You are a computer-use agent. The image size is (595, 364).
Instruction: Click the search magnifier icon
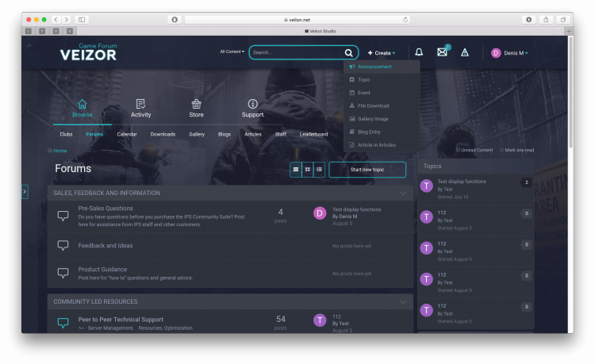[x=348, y=52]
